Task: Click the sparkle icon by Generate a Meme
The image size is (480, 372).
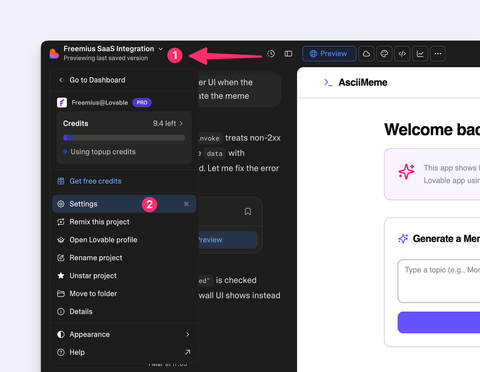Action: coord(403,239)
